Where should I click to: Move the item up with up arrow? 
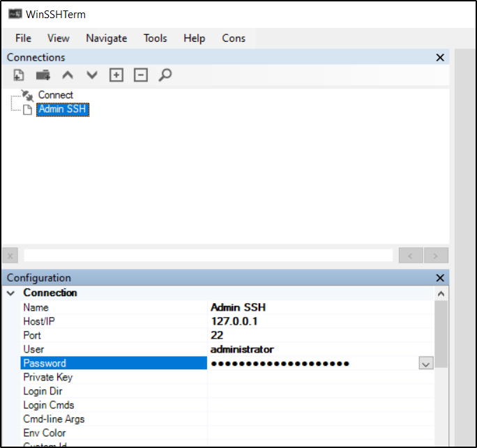68,75
